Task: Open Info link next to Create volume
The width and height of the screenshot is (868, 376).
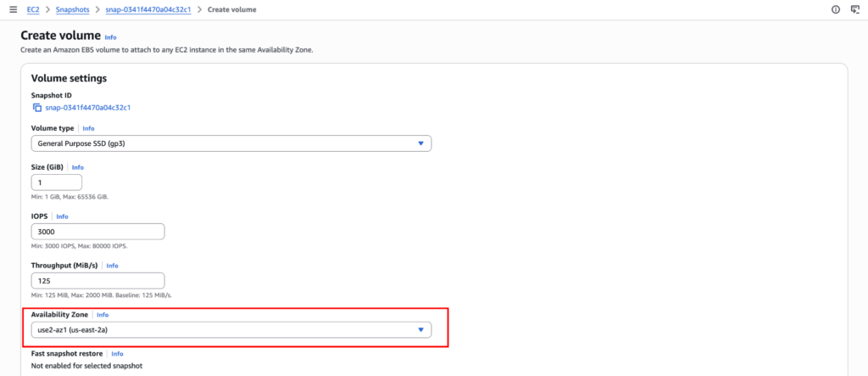Action: click(111, 37)
